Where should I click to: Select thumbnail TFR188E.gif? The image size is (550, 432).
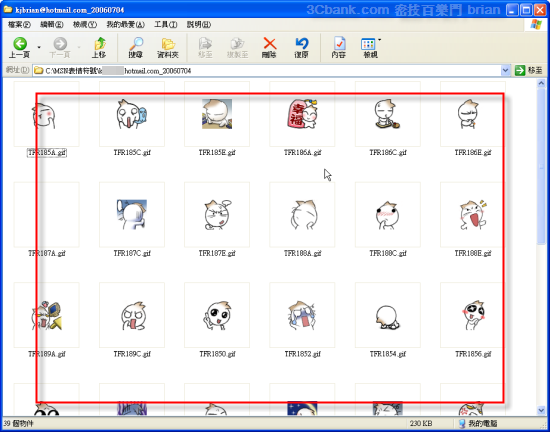tap(473, 215)
